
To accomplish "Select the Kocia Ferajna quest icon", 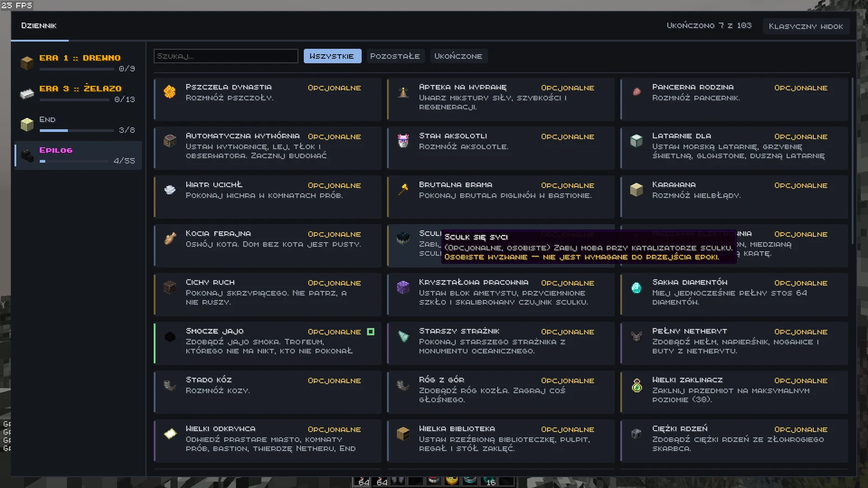I will click(170, 238).
